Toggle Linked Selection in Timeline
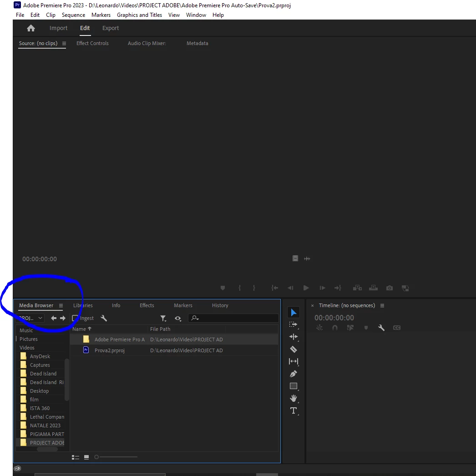The width and height of the screenshot is (476, 476). pos(350,328)
